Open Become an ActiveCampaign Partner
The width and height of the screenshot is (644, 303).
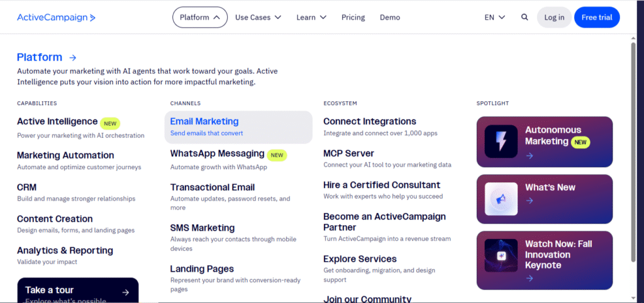point(384,222)
